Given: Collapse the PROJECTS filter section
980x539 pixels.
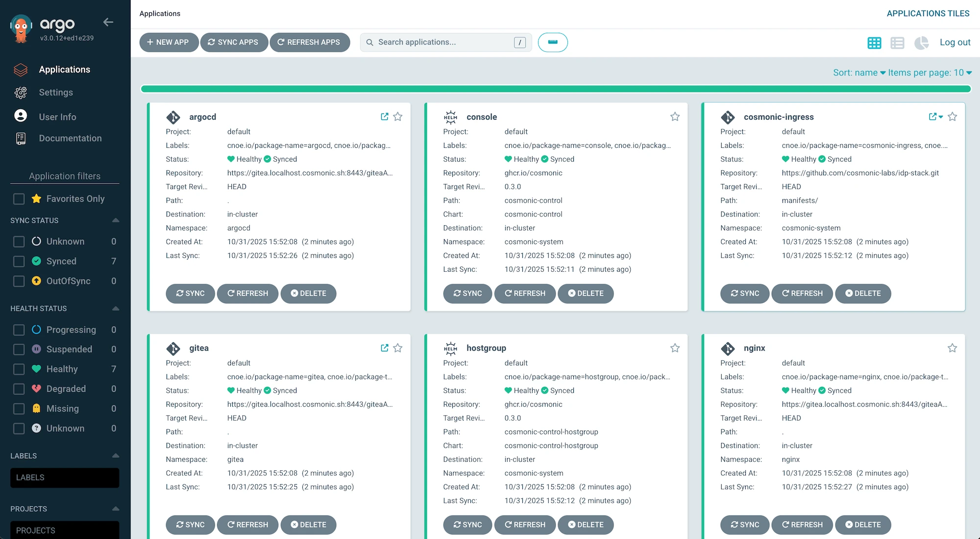Looking at the screenshot, I should point(115,509).
